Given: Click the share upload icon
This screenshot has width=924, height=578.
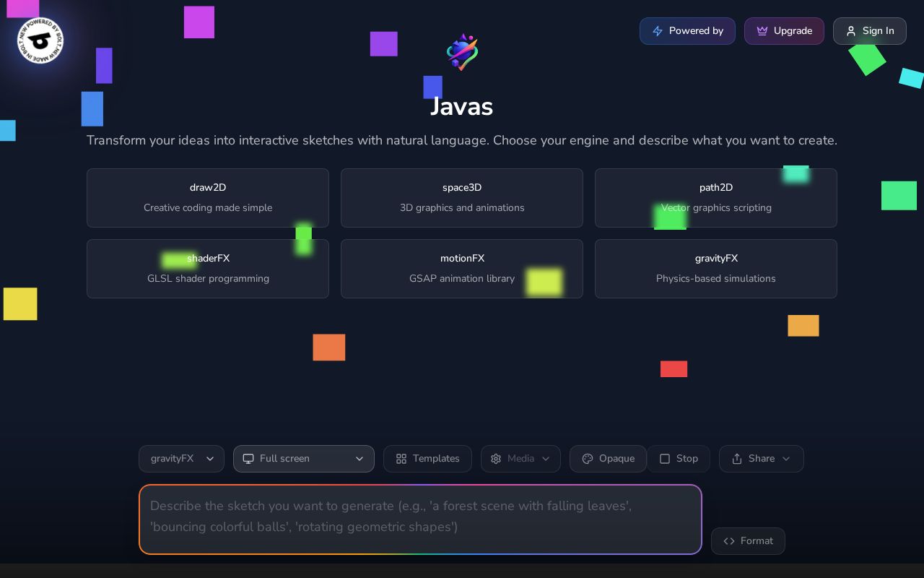Looking at the screenshot, I should [x=737, y=459].
